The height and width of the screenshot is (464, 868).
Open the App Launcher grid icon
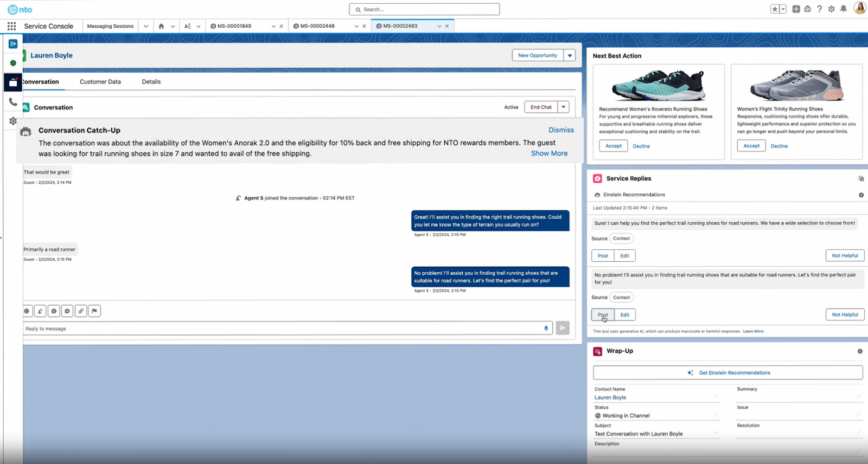pos(11,26)
